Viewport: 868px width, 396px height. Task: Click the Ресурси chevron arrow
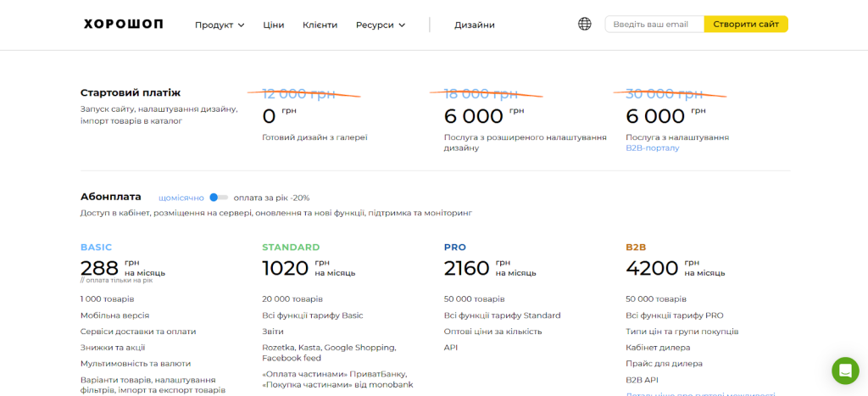[x=402, y=25]
